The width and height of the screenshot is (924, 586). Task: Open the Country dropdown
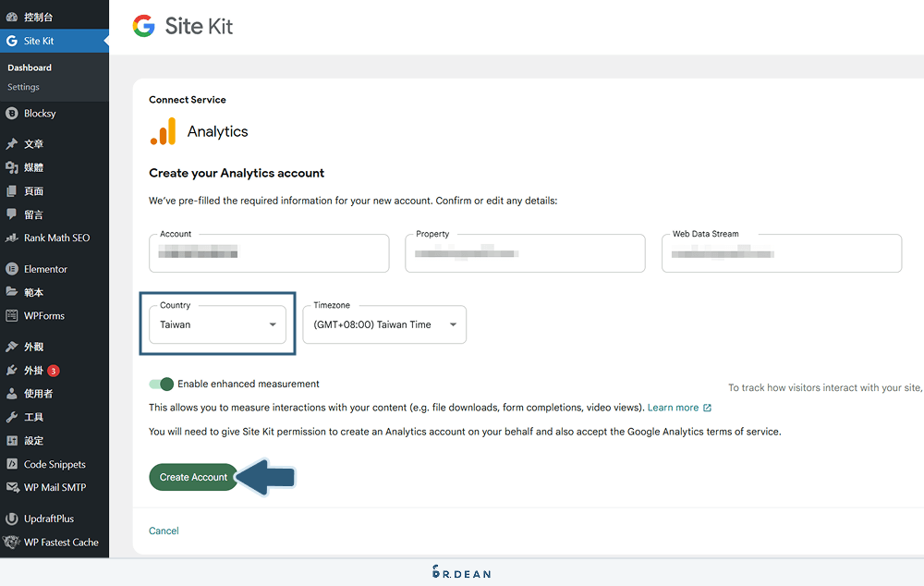217,324
